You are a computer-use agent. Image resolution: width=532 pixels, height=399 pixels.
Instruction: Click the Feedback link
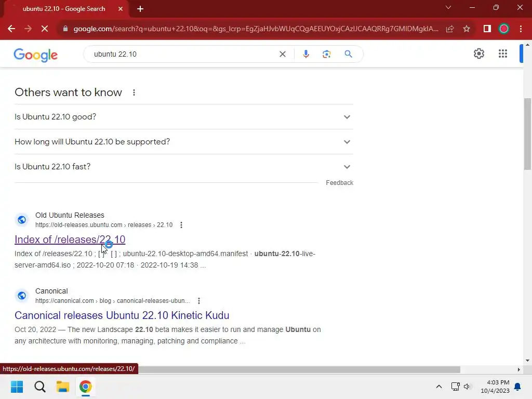[340, 183]
